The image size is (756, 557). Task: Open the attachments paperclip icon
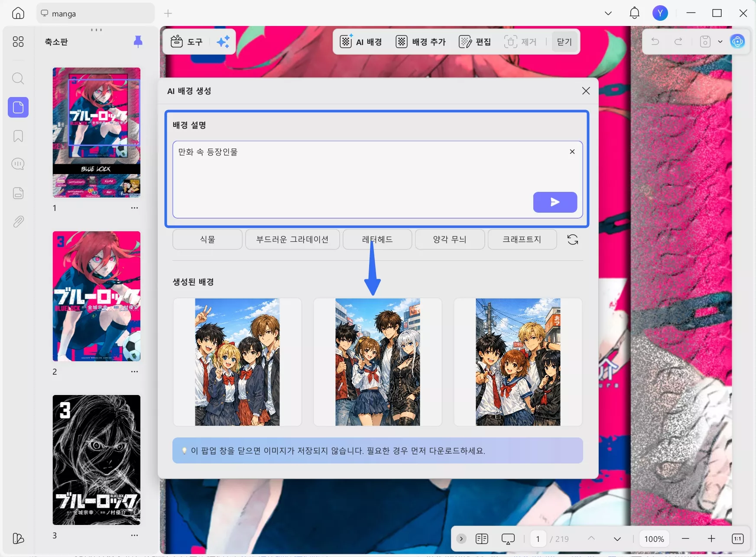coord(18,222)
